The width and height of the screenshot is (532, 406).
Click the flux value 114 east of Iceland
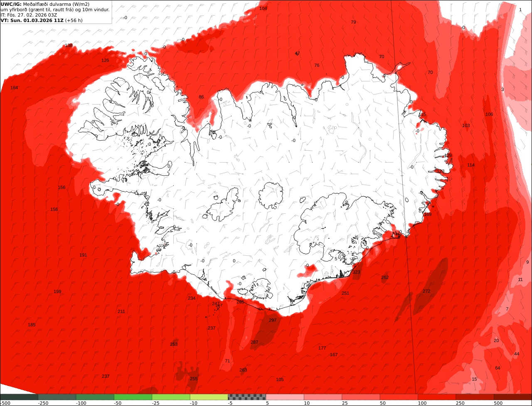pyautogui.click(x=470, y=165)
